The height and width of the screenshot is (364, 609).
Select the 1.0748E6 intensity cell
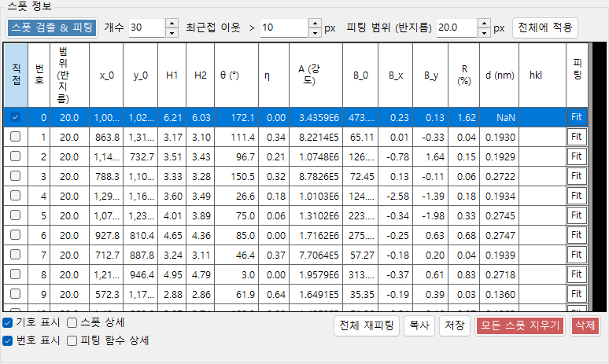click(316, 156)
